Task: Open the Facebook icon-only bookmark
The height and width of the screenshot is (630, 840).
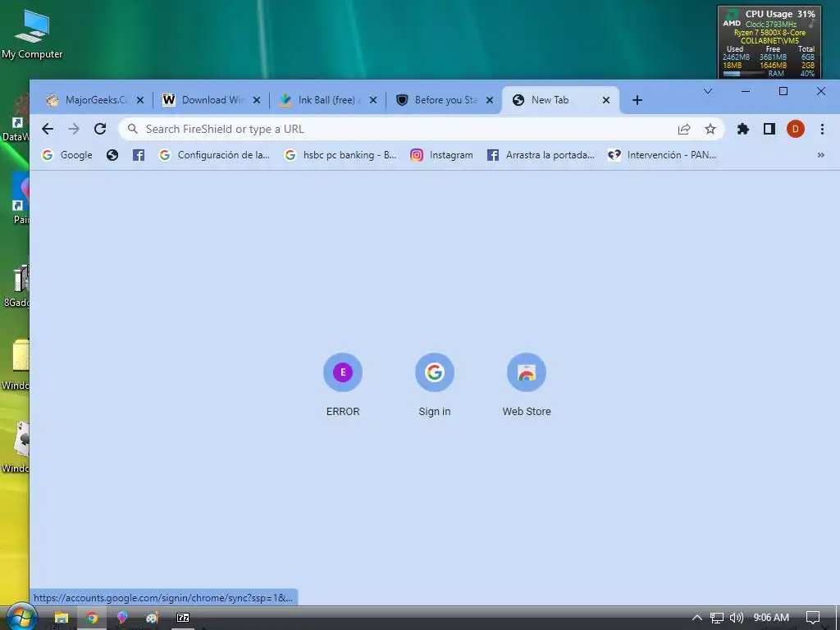Action: click(138, 155)
